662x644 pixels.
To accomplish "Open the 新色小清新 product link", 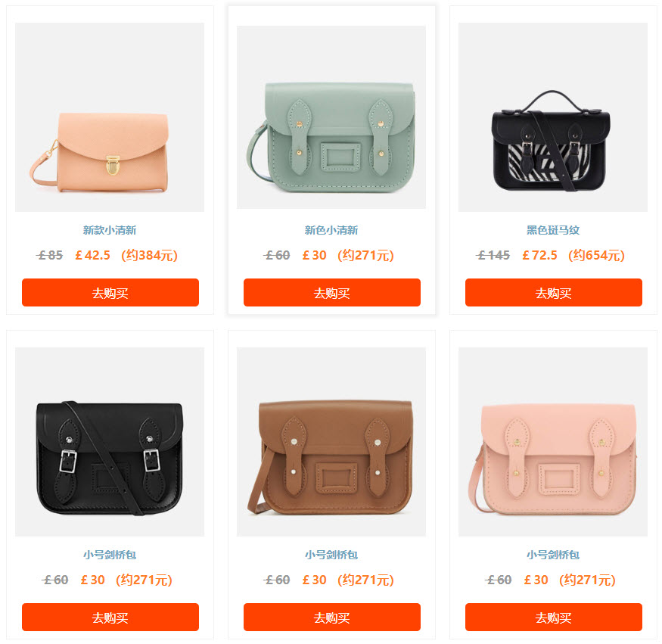I will pos(331,230).
